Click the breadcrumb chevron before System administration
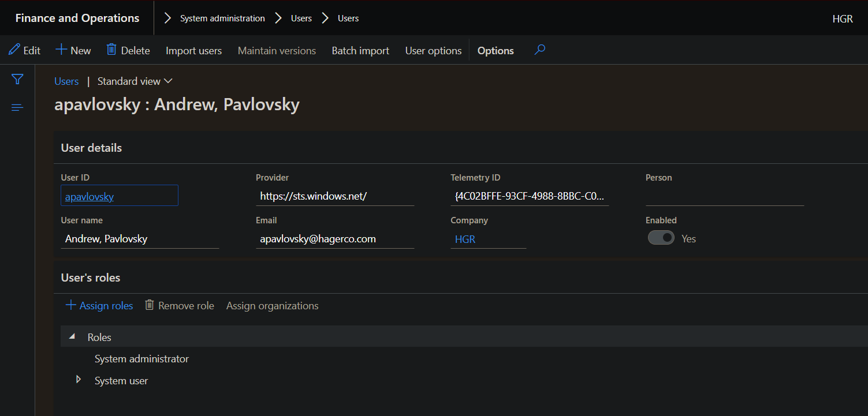 tap(167, 18)
